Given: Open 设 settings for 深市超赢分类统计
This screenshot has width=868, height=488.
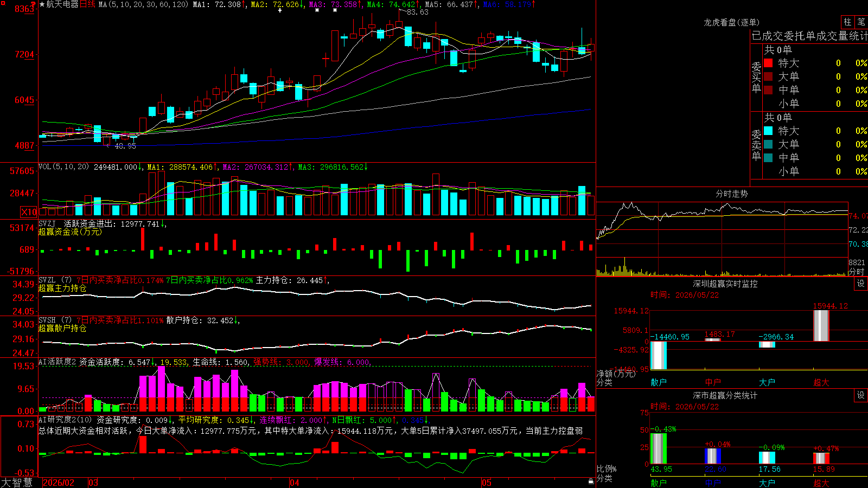Looking at the screenshot, I should click(x=861, y=395).
